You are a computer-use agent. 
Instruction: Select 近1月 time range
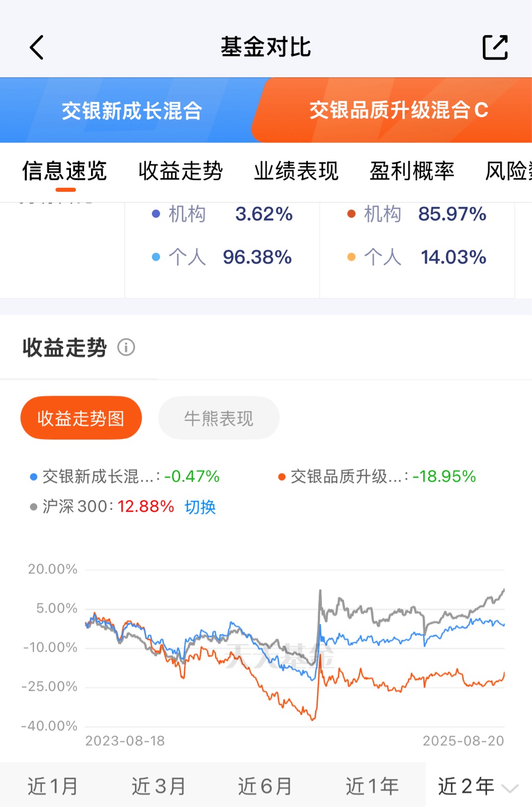point(53,786)
